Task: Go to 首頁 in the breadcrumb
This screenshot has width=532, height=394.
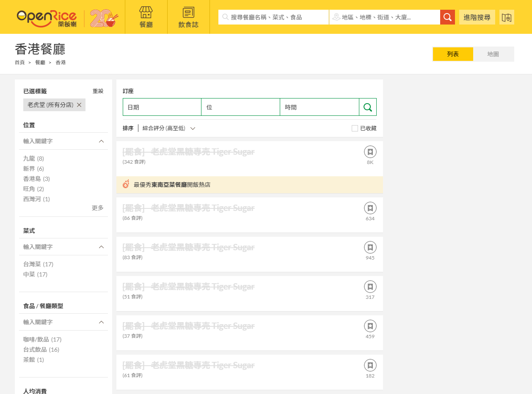Action: coord(20,63)
